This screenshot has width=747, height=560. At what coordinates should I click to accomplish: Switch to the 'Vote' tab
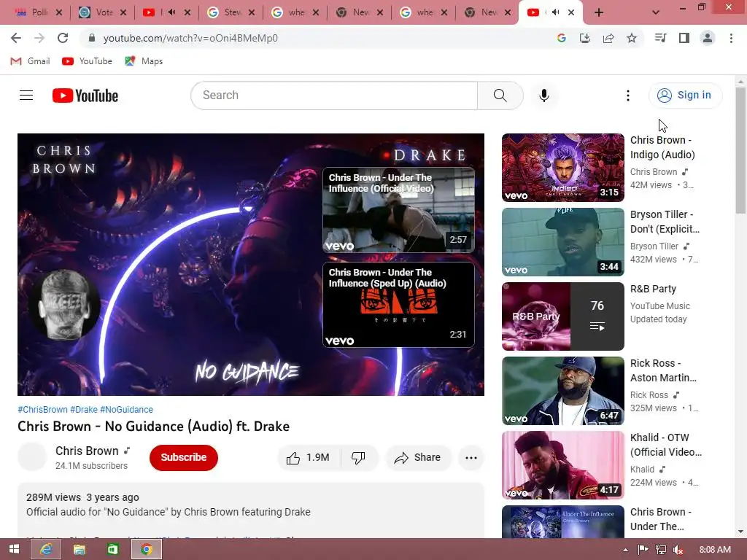(x=104, y=12)
